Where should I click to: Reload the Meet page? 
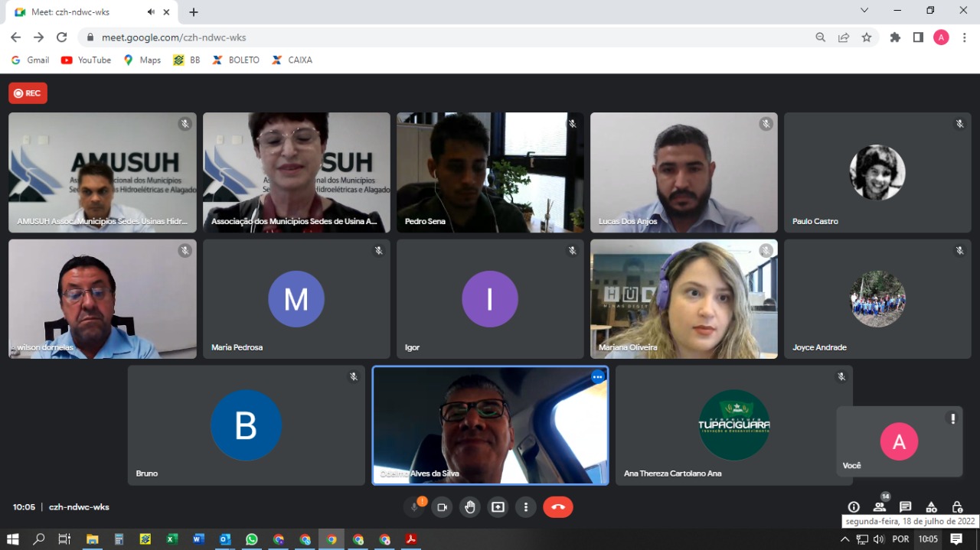pos(62,37)
